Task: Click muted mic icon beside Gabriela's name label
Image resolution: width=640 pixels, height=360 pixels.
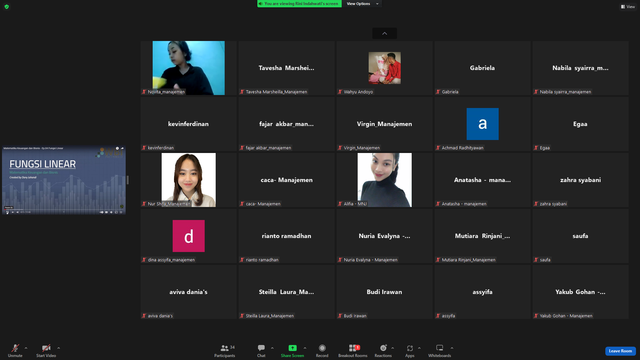Action: coord(438,92)
